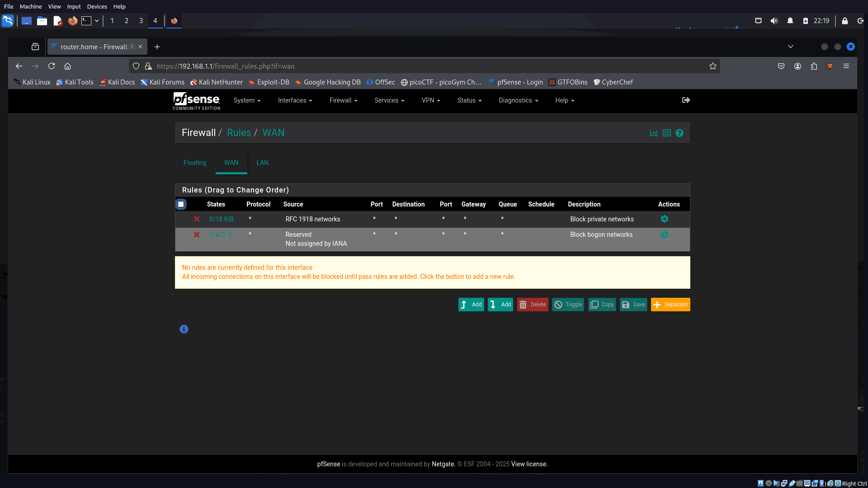The image size is (868, 488).
Task: Click the red Delete rules button
Action: (533, 305)
